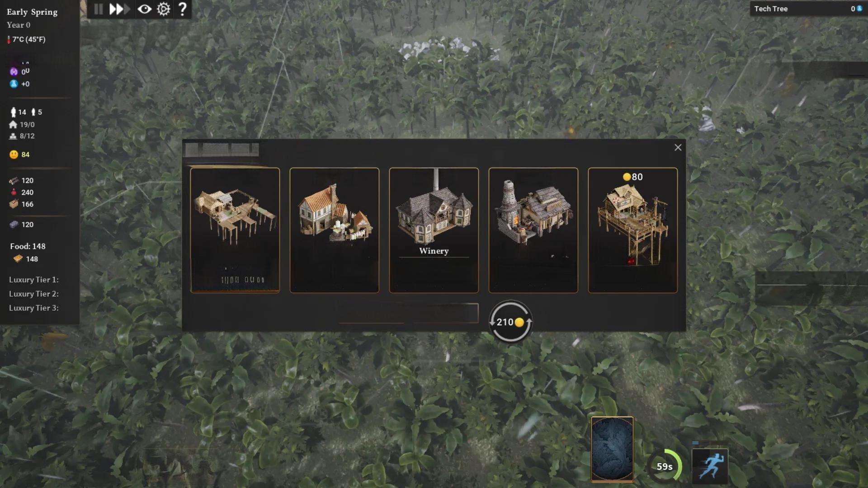Pause the game with the pause button
This screenshot has height=488, width=868.
coord(99,9)
